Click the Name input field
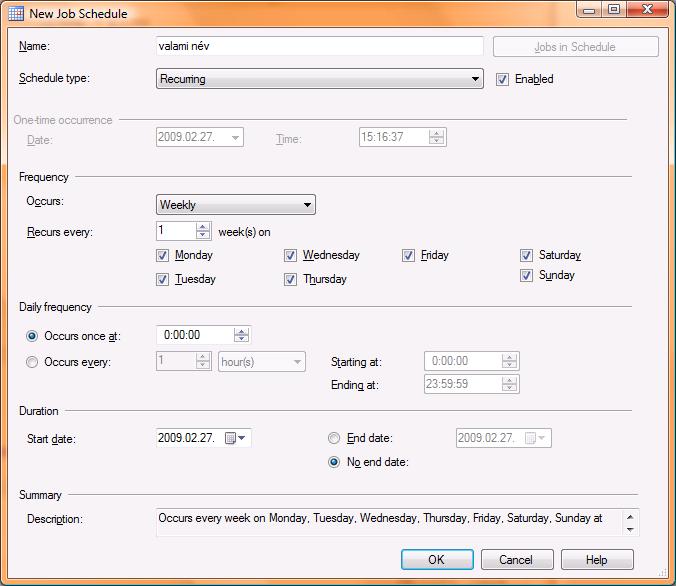Image resolution: width=676 pixels, height=586 pixels. pos(320,46)
